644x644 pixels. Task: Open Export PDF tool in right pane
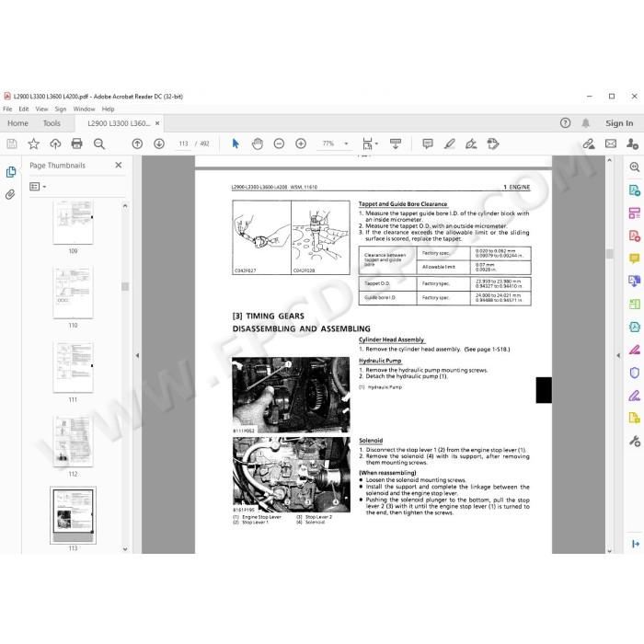click(635, 190)
